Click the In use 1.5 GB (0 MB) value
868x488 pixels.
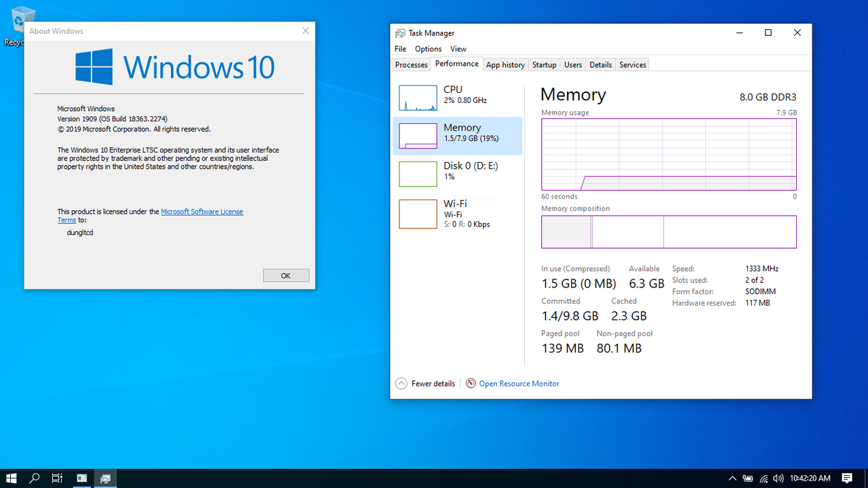pos(578,283)
